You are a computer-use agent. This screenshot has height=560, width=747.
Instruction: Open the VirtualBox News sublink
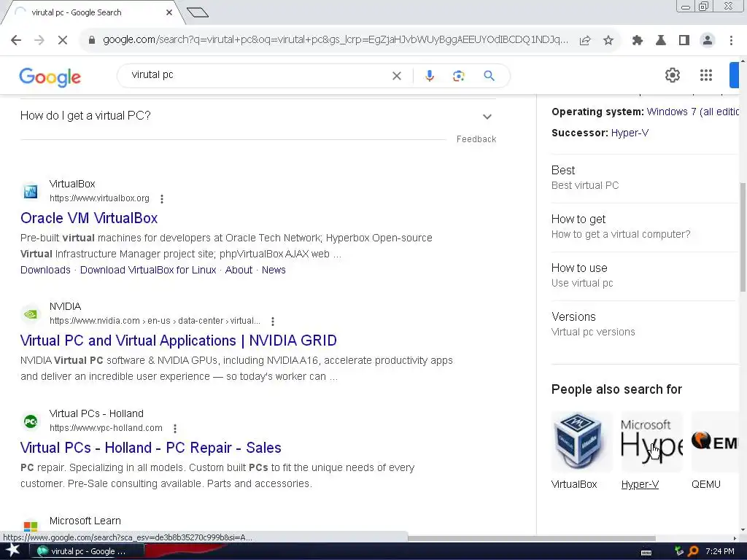[274, 270]
